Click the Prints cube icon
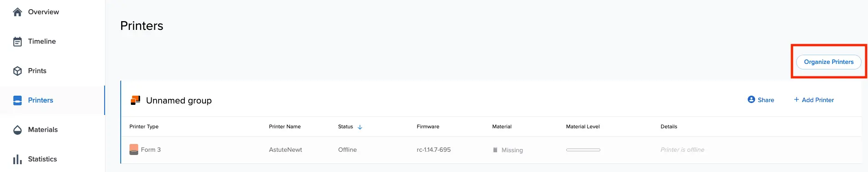This screenshot has width=868, height=172. coord(18,71)
